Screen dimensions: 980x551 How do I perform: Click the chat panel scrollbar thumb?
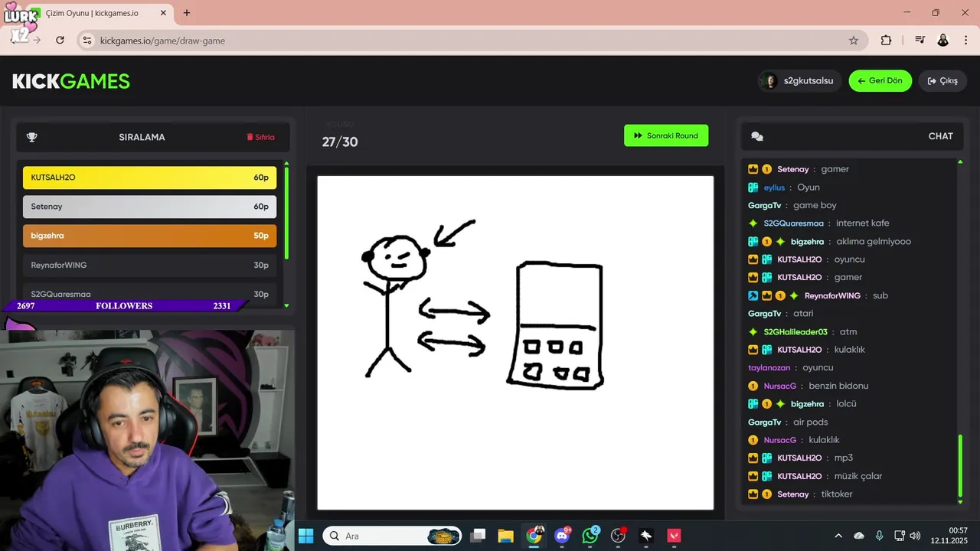[x=960, y=466]
